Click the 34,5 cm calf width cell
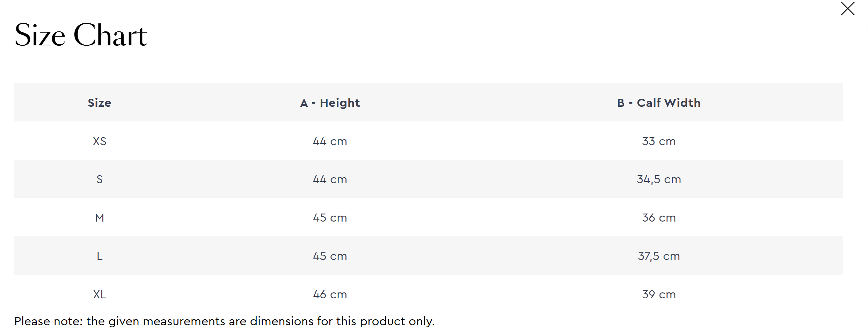The width and height of the screenshot is (868, 328). pos(659,179)
